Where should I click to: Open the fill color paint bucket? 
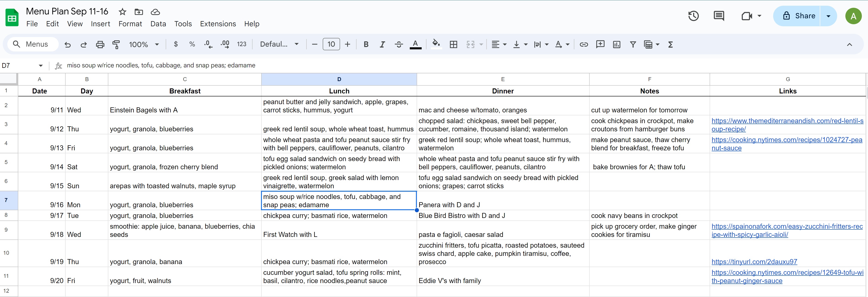436,45
